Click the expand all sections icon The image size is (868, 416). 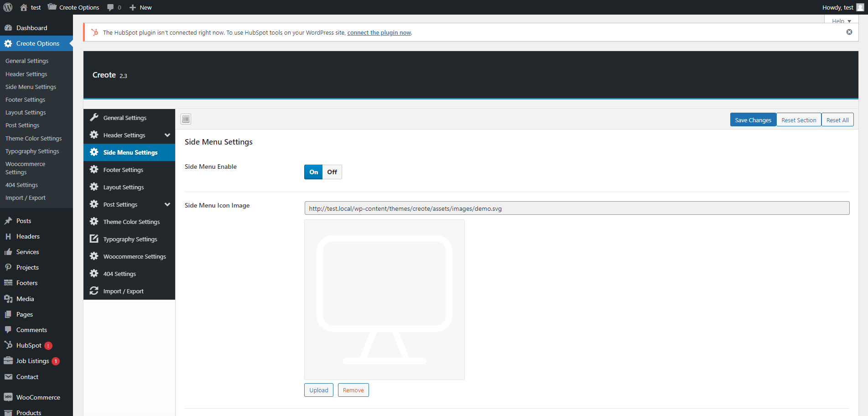186,120
